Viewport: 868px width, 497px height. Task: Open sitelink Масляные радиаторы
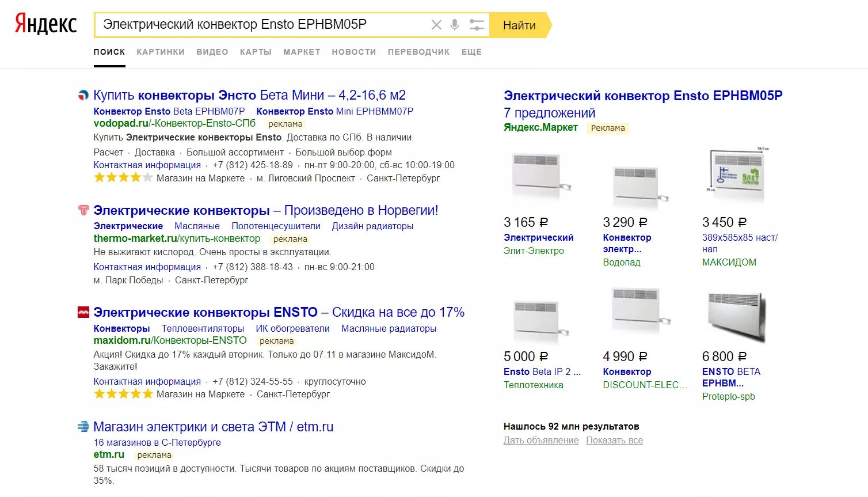(x=389, y=328)
